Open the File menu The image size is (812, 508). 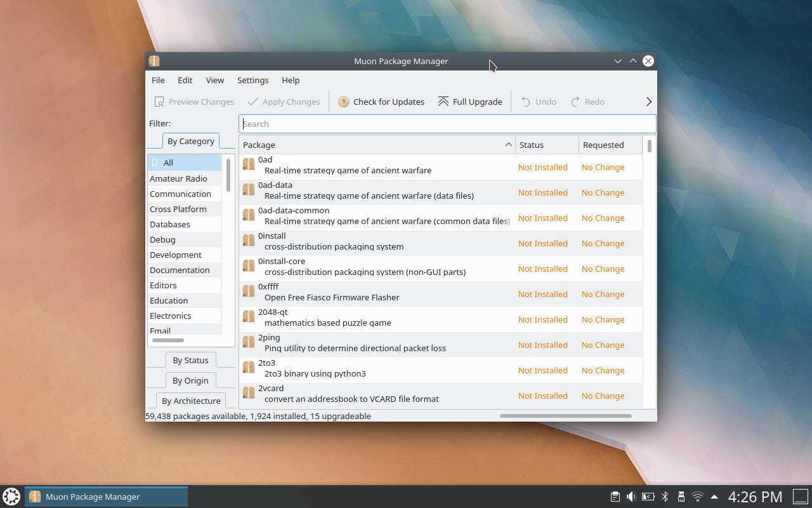[157, 80]
